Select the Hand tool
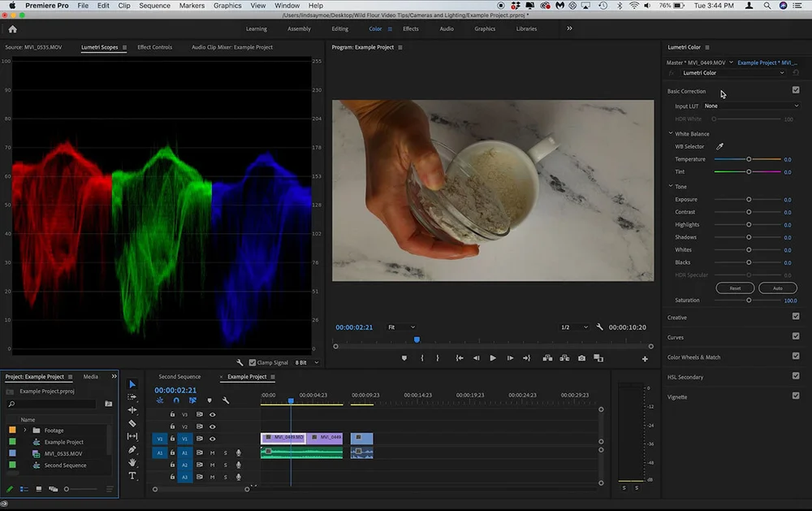812x511 pixels. (132, 462)
